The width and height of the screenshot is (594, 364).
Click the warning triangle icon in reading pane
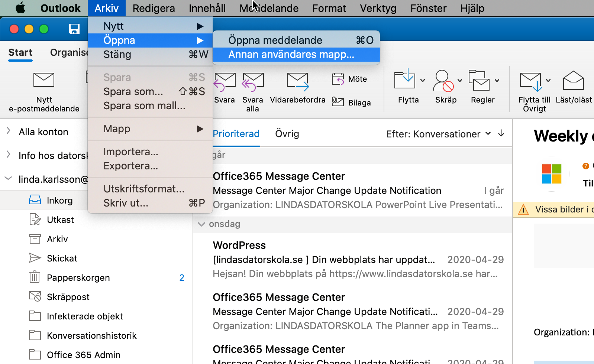point(523,209)
